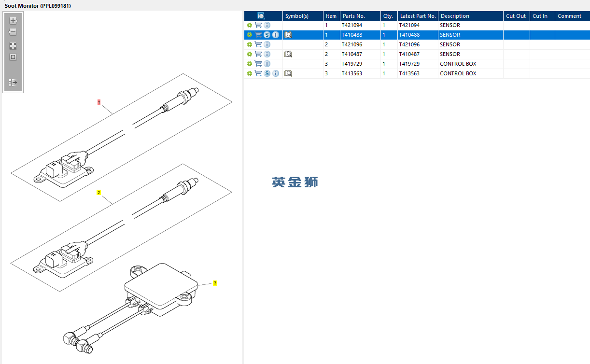Select callout number 3 in diagram

tap(215, 283)
